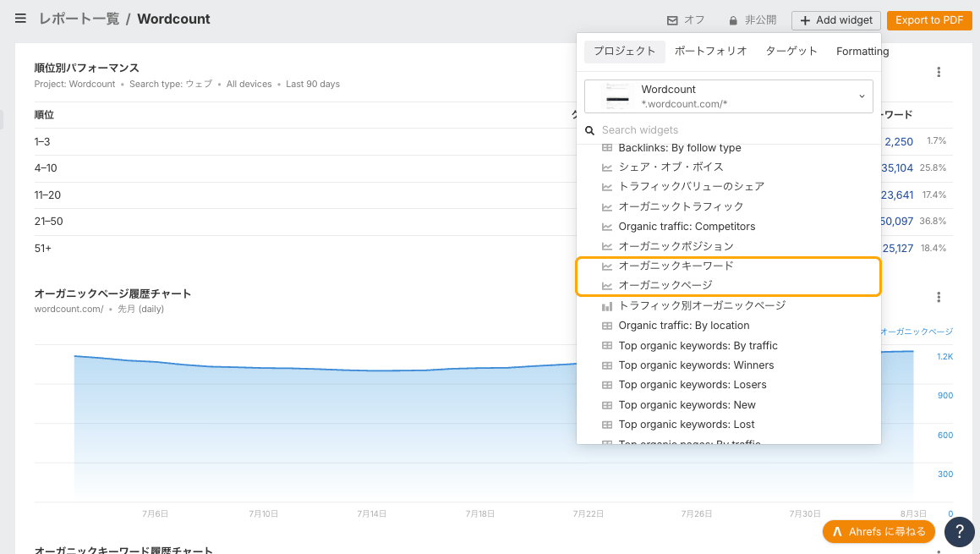The image size is (980, 554).
Task: Select オーガニックポジション widget
Action: click(x=676, y=246)
